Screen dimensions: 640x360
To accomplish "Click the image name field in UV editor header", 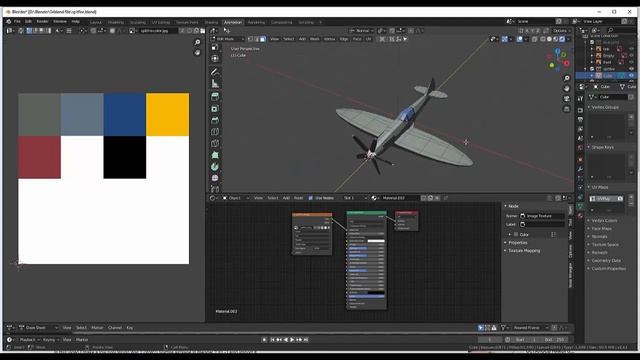I will (x=158, y=31).
